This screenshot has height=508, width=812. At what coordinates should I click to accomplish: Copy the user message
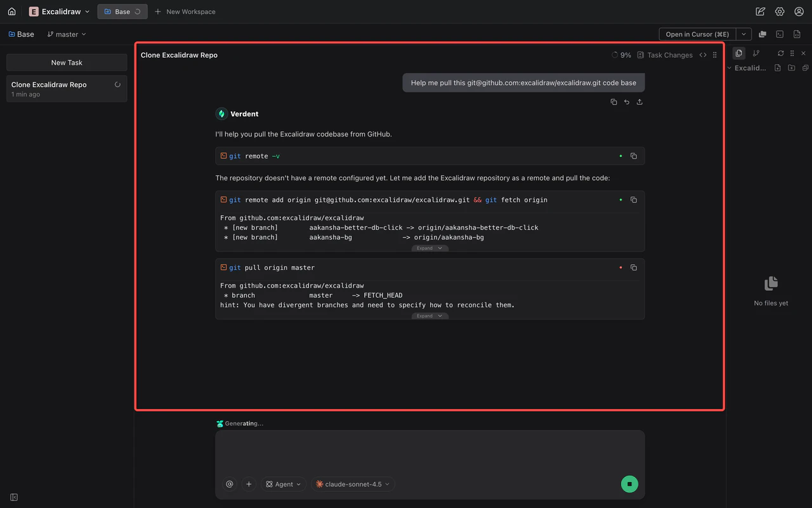coord(613,102)
